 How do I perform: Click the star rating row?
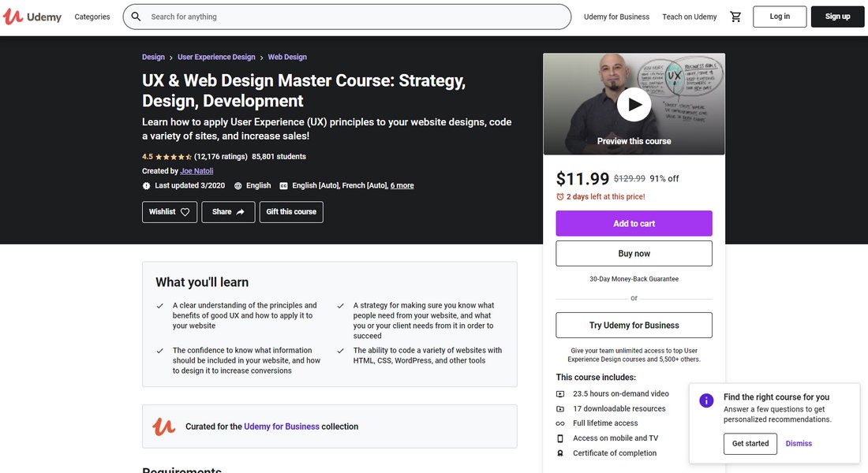point(174,157)
